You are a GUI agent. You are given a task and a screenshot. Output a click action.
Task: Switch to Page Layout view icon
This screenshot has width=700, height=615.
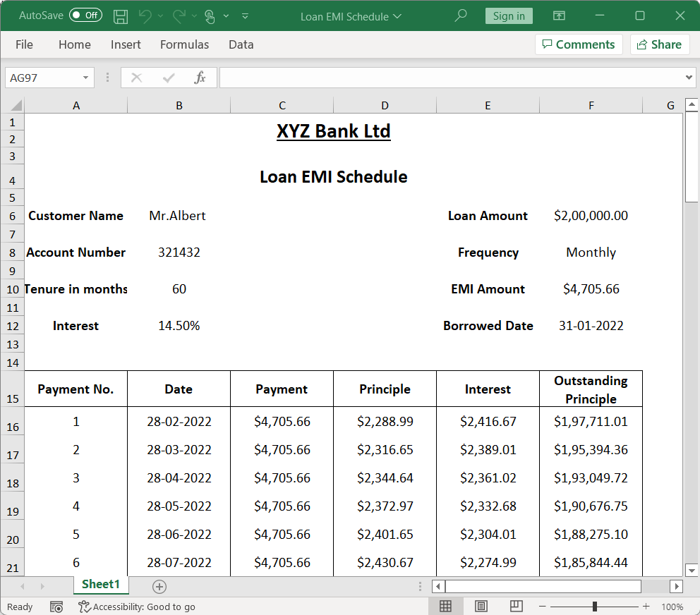tap(481, 607)
